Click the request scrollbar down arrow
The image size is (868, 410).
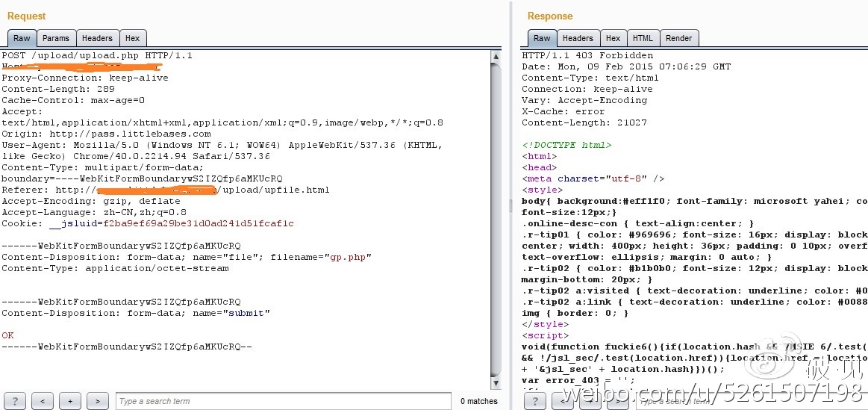[x=496, y=383]
